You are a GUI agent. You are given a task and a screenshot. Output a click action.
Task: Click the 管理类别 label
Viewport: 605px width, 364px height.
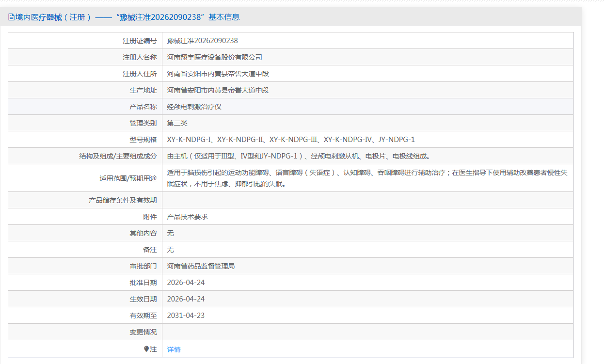(143, 123)
